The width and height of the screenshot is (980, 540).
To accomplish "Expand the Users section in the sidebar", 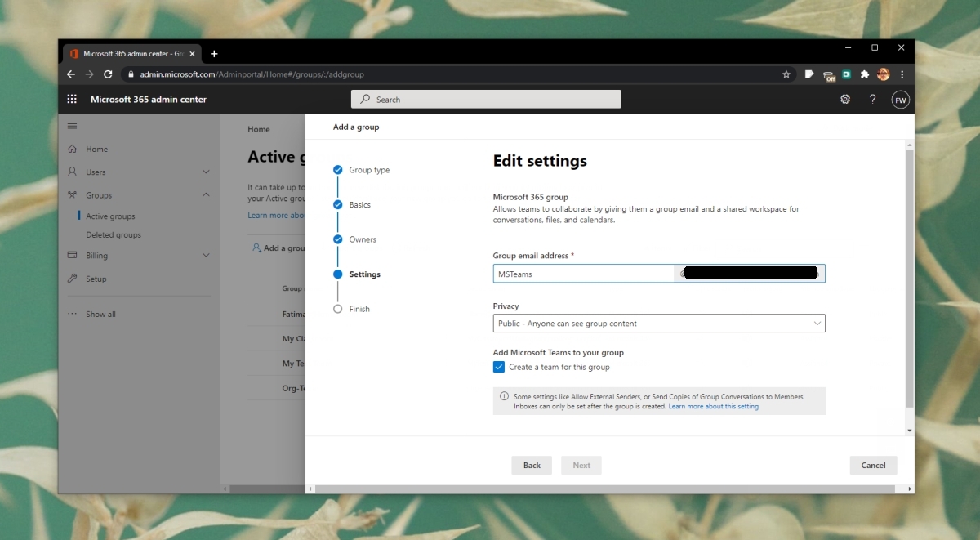I will pos(206,172).
